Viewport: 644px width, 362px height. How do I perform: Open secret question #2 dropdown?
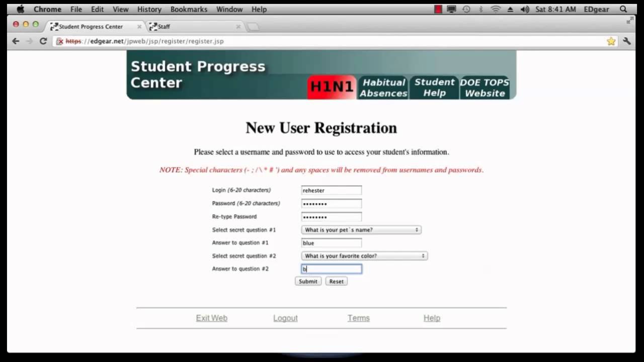point(364,256)
